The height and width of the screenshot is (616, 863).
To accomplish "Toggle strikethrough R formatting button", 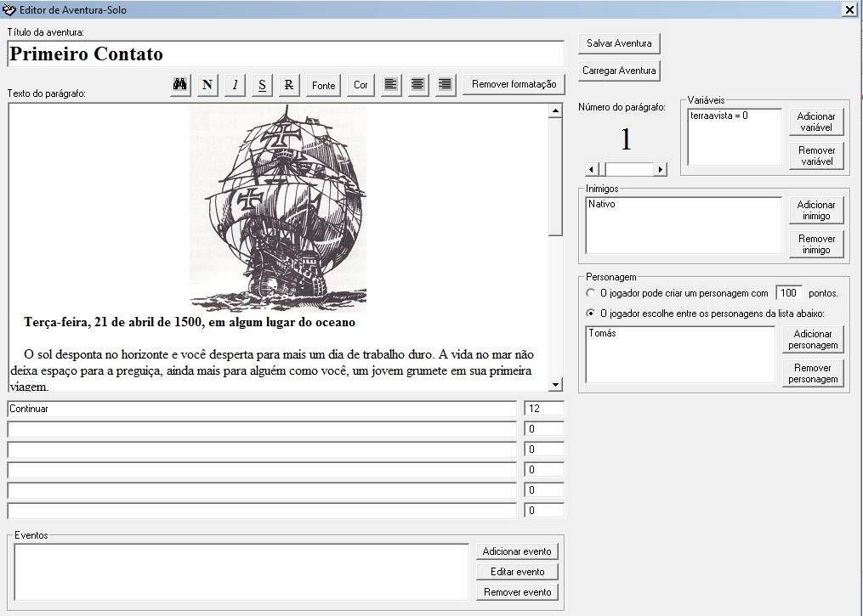I will (x=289, y=85).
